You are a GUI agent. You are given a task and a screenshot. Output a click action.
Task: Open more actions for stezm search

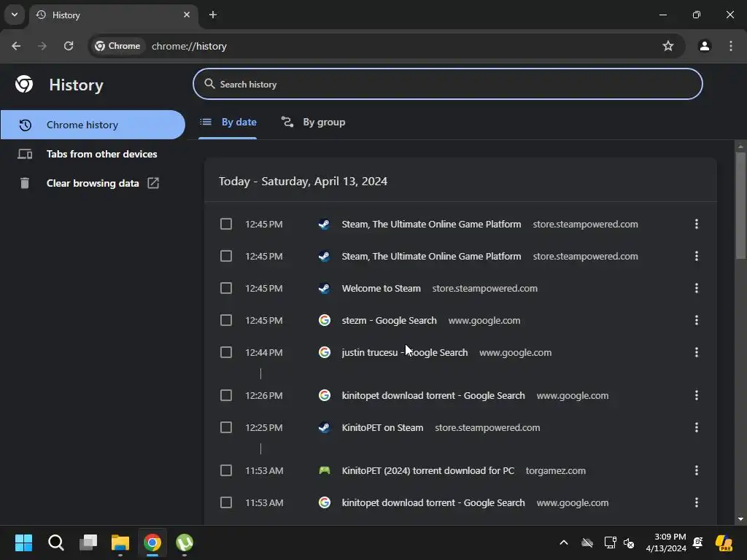pos(697,321)
